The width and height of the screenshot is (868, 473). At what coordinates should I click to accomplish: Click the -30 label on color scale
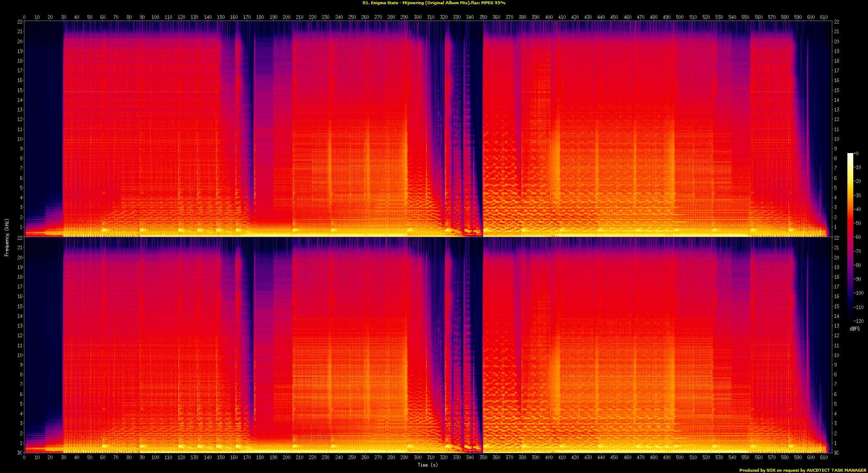(x=857, y=195)
